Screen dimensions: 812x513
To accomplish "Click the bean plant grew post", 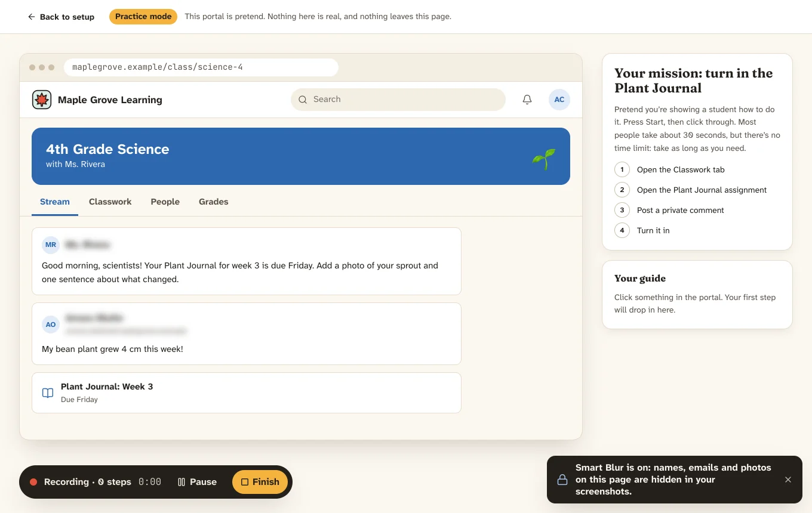I will 247,334.
